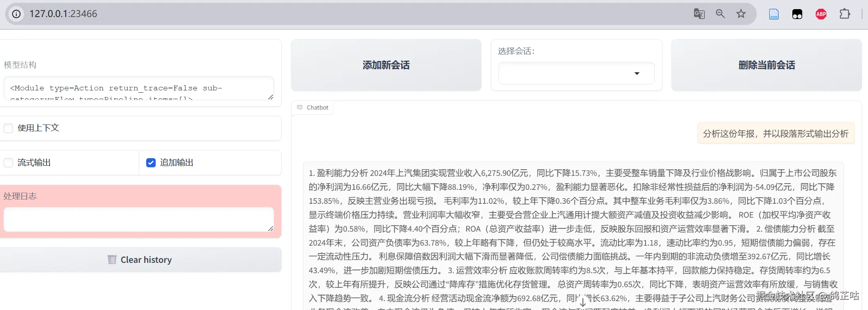Select the Chatbot label tab
The image size is (868, 310).
tap(313, 107)
